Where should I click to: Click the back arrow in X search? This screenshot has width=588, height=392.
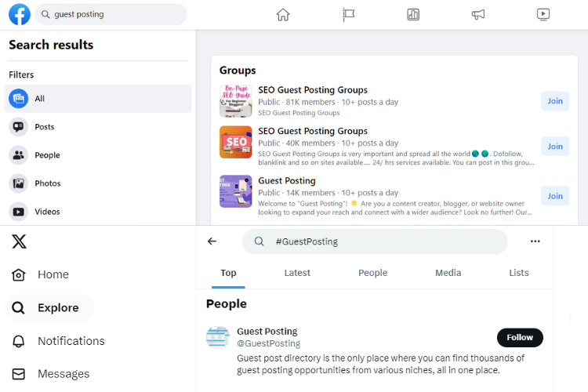(x=212, y=241)
